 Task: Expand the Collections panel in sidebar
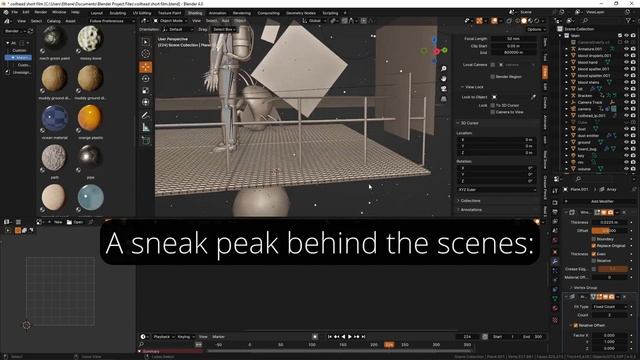[470, 201]
